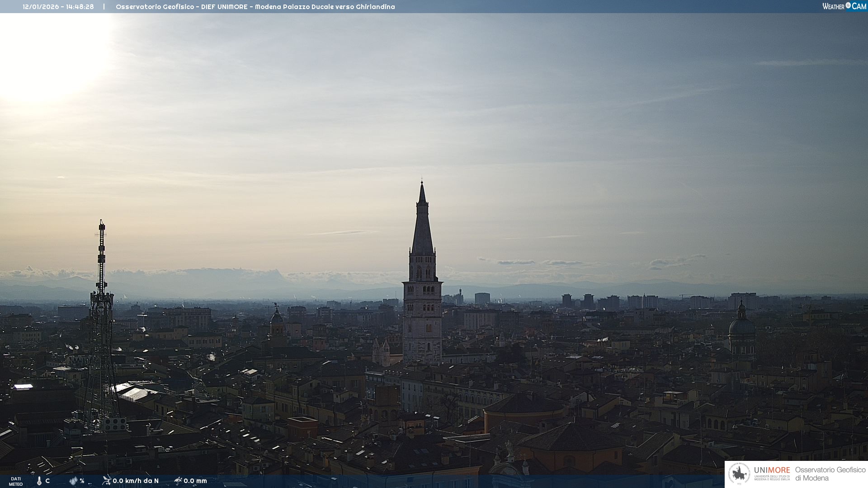The width and height of the screenshot is (868, 488).
Task: Click the thermometer temperature icon
Action: [39, 481]
